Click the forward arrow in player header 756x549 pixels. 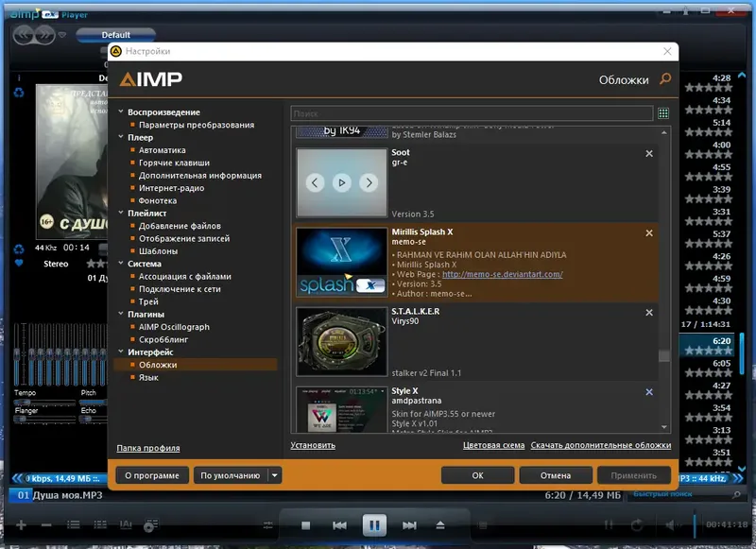[44, 35]
